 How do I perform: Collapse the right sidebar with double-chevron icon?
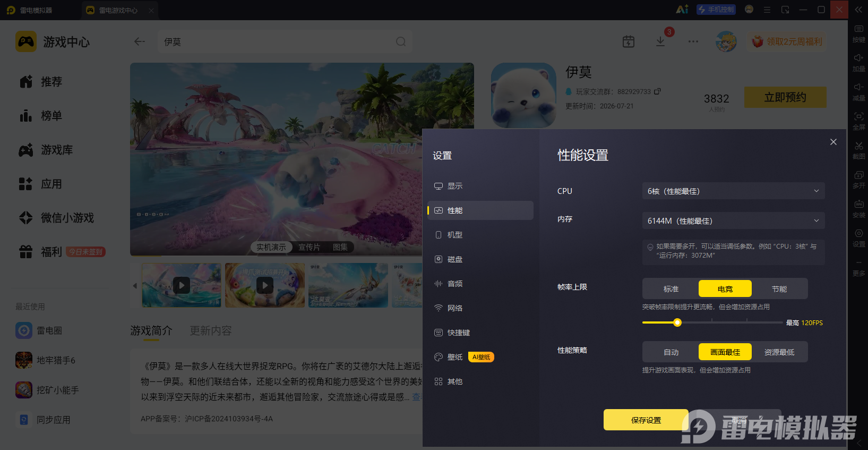[858, 10]
